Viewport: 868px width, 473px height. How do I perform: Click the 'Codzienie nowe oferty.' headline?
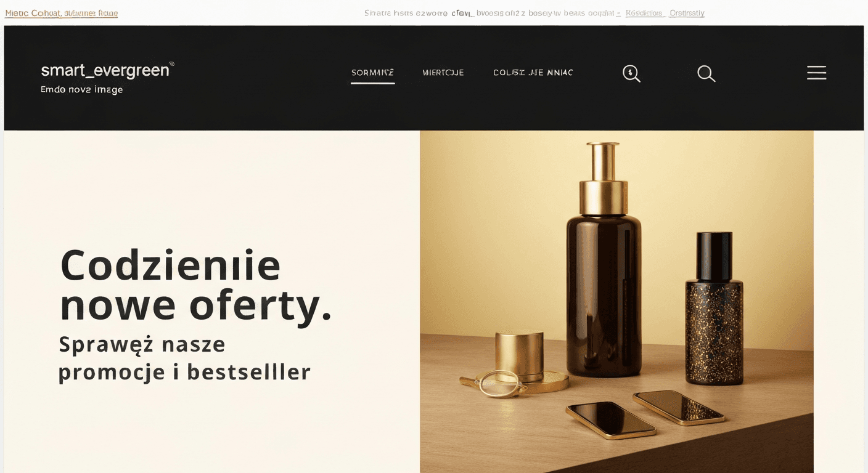(x=195, y=285)
